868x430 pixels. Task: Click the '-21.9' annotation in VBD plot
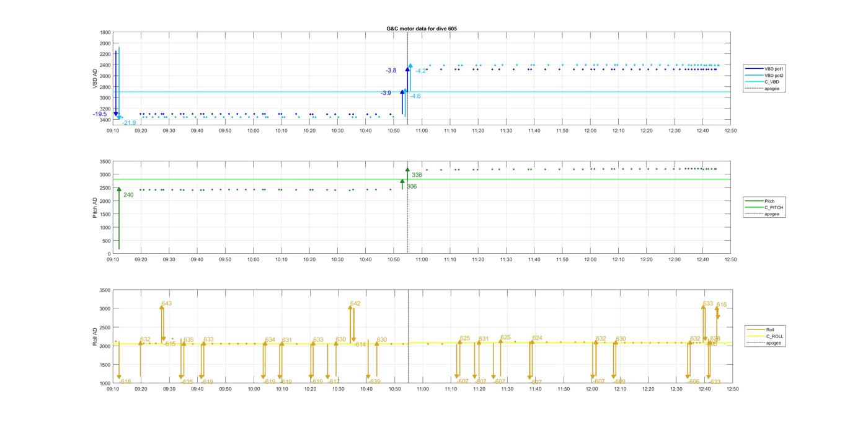[x=129, y=123]
